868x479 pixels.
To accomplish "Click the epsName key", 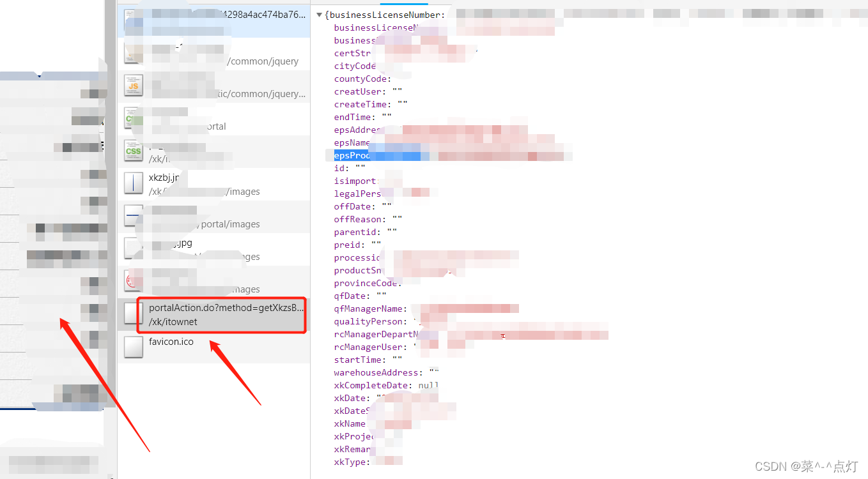I will click(352, 142).
